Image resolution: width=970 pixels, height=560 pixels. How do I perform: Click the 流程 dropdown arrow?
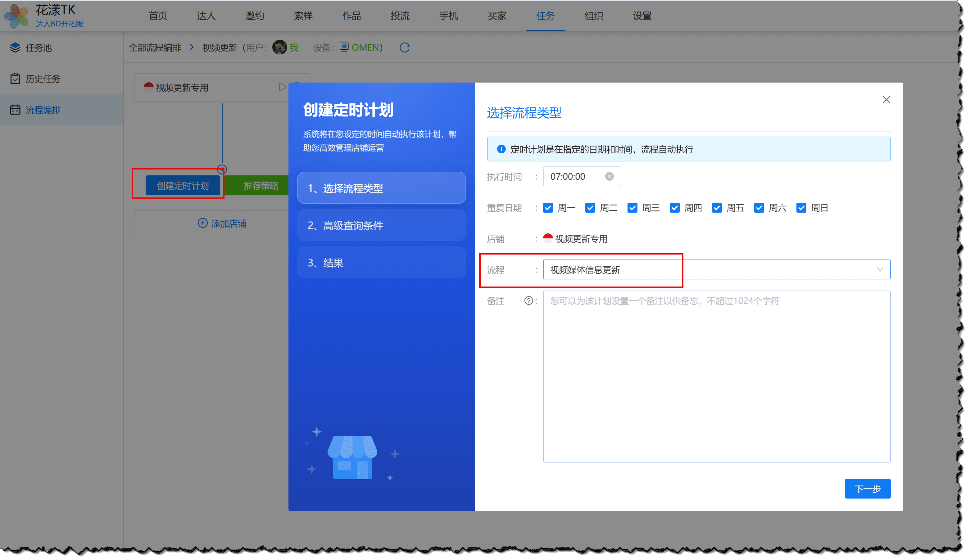pos(880,270)
